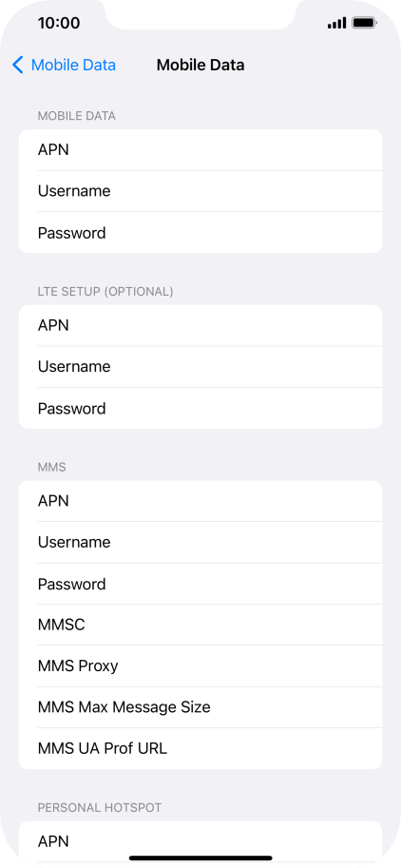The image size is (401, 868).
Task: Tap the battery icon in the status bar
Action: (365, 23)
